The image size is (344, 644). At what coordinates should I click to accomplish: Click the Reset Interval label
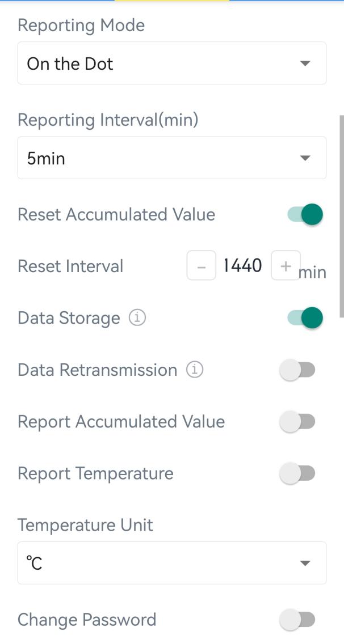[70, 266]
